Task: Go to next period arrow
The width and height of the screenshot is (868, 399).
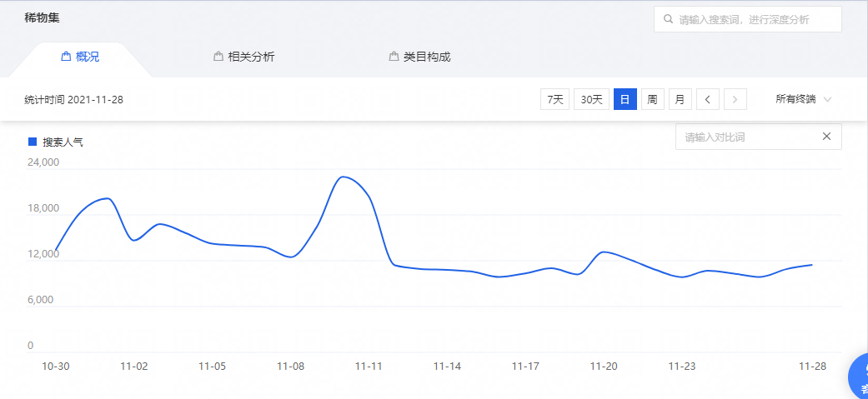Action: pos(735,99)
